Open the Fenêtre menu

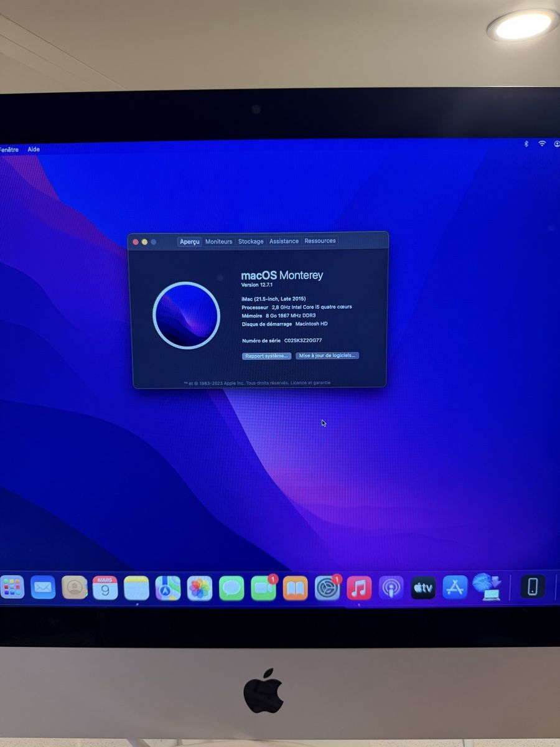click(x=9, y=149)
